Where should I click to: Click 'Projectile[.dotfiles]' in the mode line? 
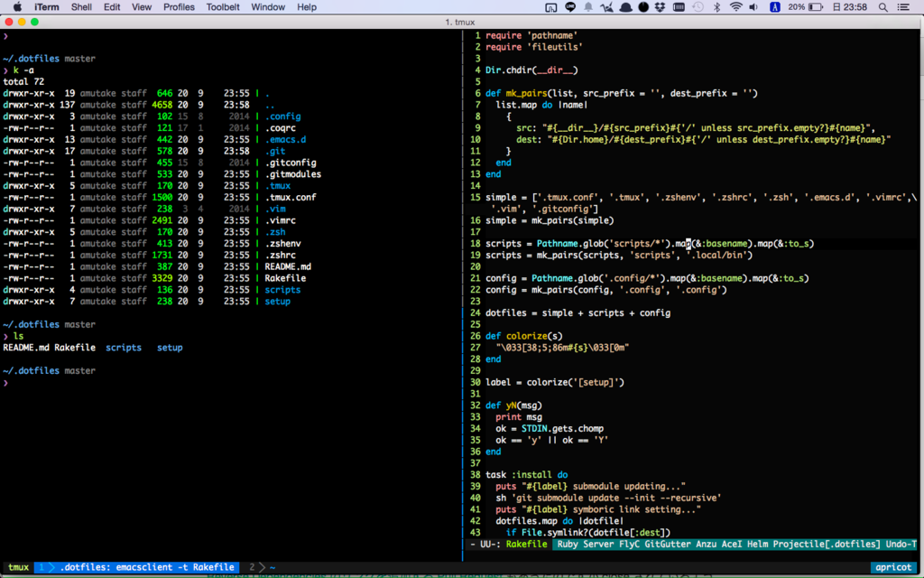pyautogui.click(x=827, y=545)
